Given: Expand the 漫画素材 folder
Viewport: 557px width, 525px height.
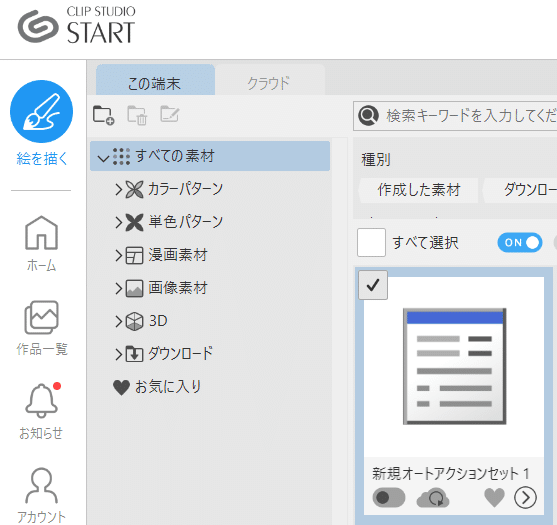Looking at the screenshot, I should tap(118, 255).
